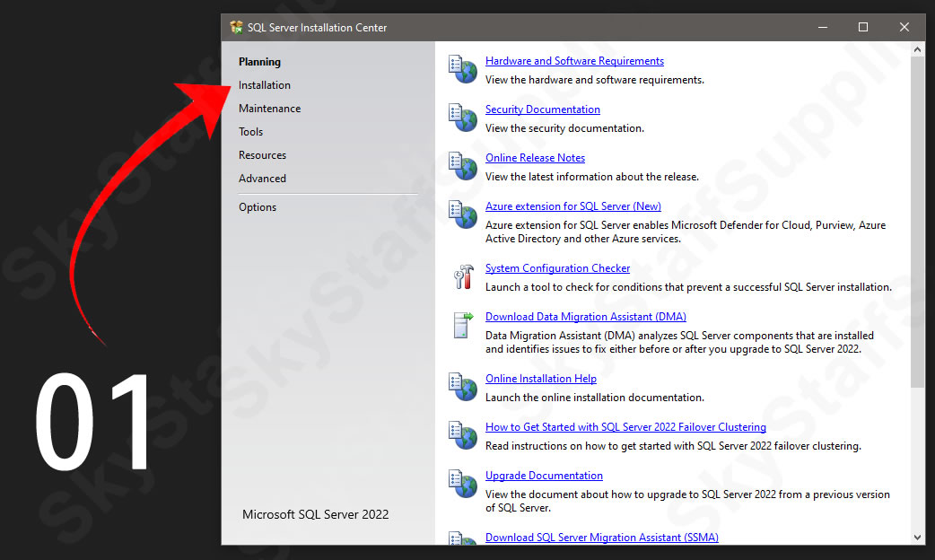Click the SQL Server Installation Center title icon
Viewport: 935px width, 560px height.
[236, 28]
